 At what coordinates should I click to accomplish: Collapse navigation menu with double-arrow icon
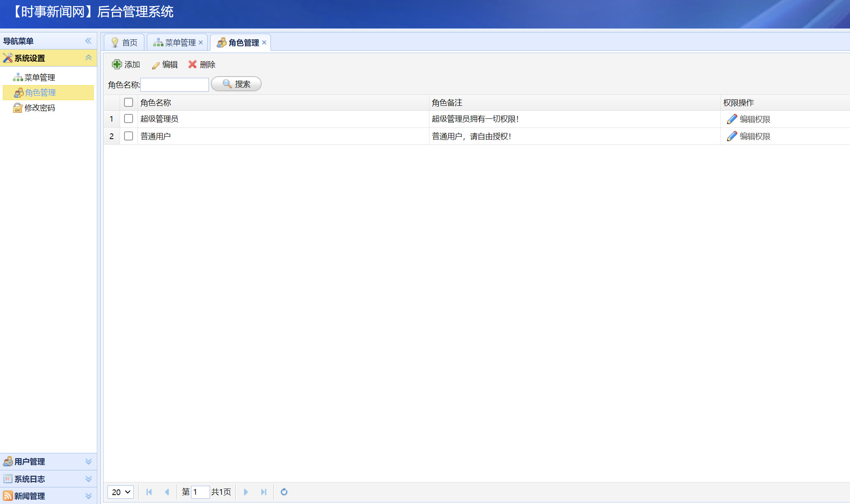coord(88,41)
